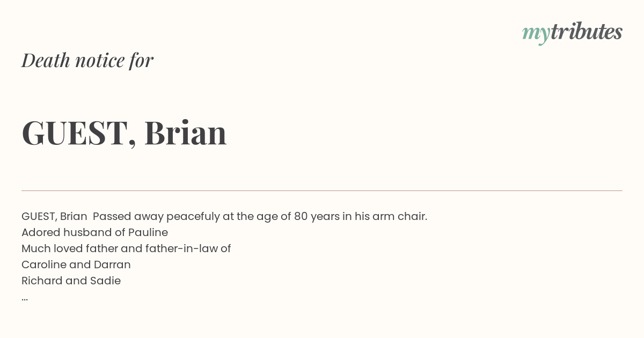
Task: Expand the truncated text ellipsis
Action: click(25, 299)
